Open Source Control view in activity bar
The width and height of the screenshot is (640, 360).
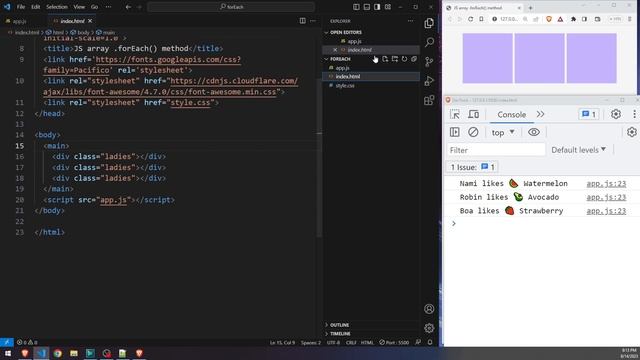[429, 61]
